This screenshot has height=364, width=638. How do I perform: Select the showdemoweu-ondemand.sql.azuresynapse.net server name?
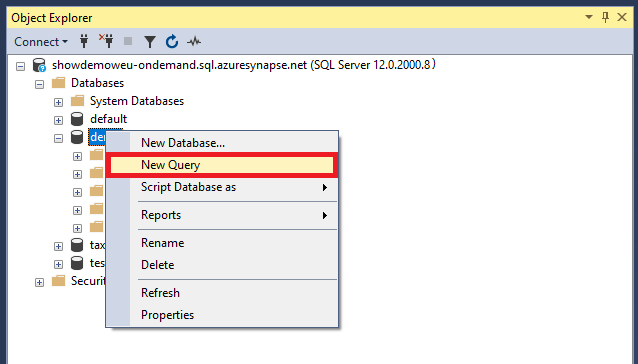(244, 65)
